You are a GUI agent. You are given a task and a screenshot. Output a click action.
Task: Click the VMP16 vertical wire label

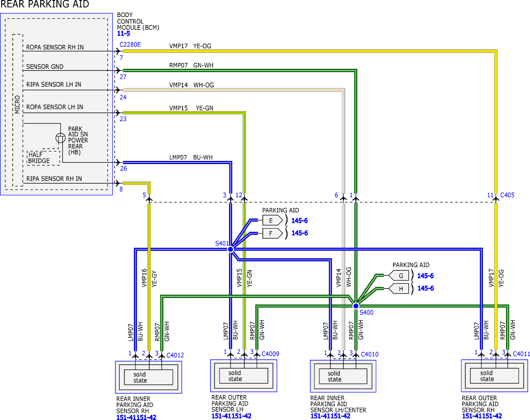point(144,278)
